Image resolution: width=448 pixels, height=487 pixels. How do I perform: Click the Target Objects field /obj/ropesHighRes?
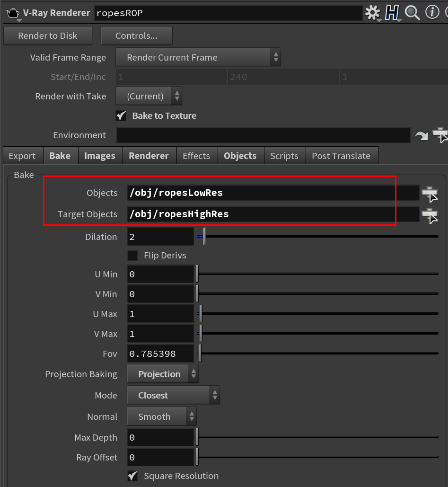(273, 214)
